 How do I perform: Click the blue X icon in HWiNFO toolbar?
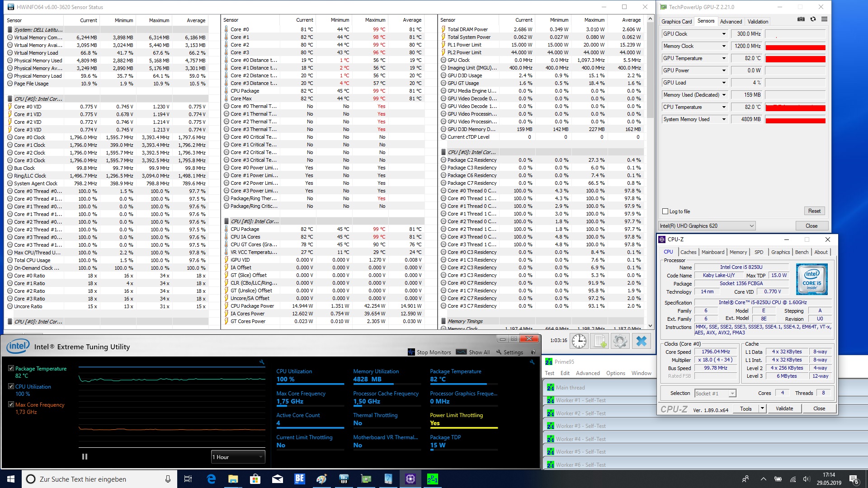tap(641, 341)
